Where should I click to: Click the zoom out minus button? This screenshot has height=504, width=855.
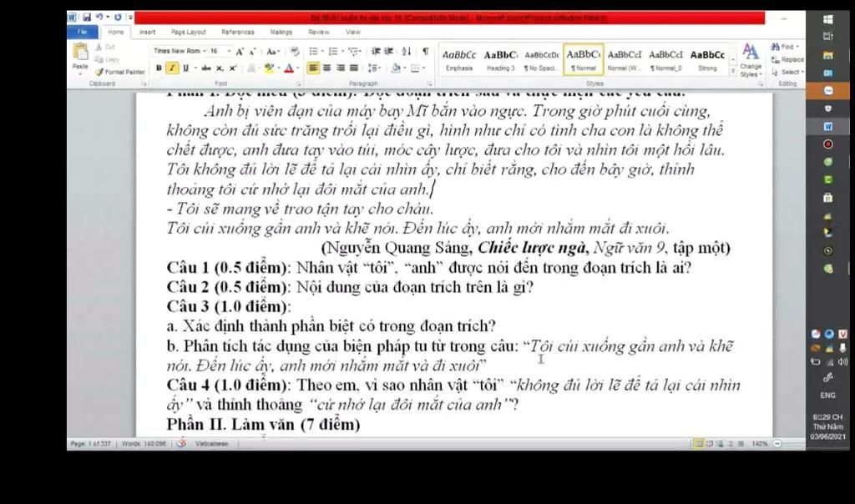(x=777, y=444)
